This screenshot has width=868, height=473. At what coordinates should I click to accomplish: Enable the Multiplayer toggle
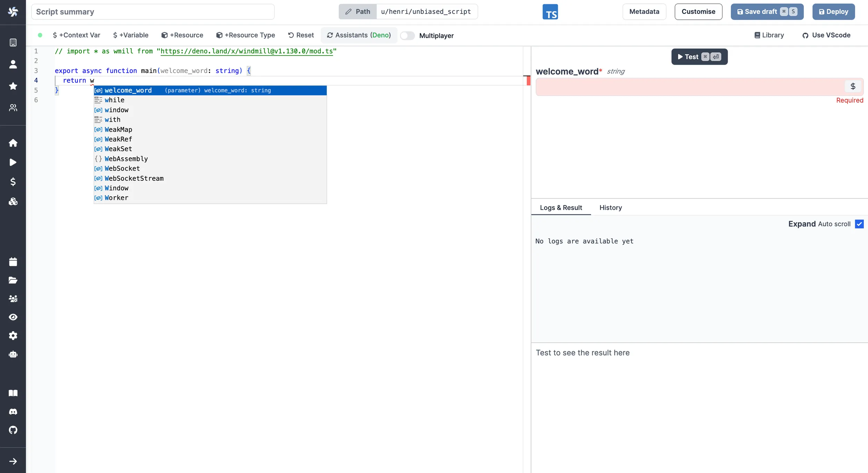pos(407,35)
